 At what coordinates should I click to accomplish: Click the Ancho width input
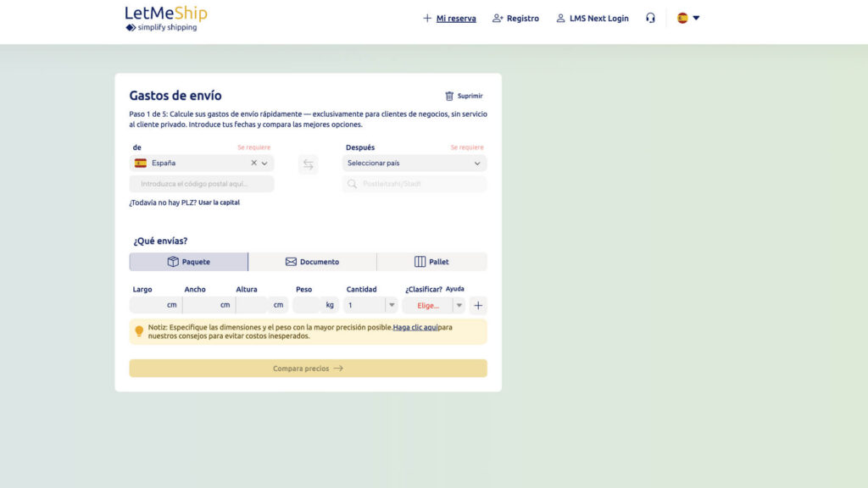coord(209,305)
